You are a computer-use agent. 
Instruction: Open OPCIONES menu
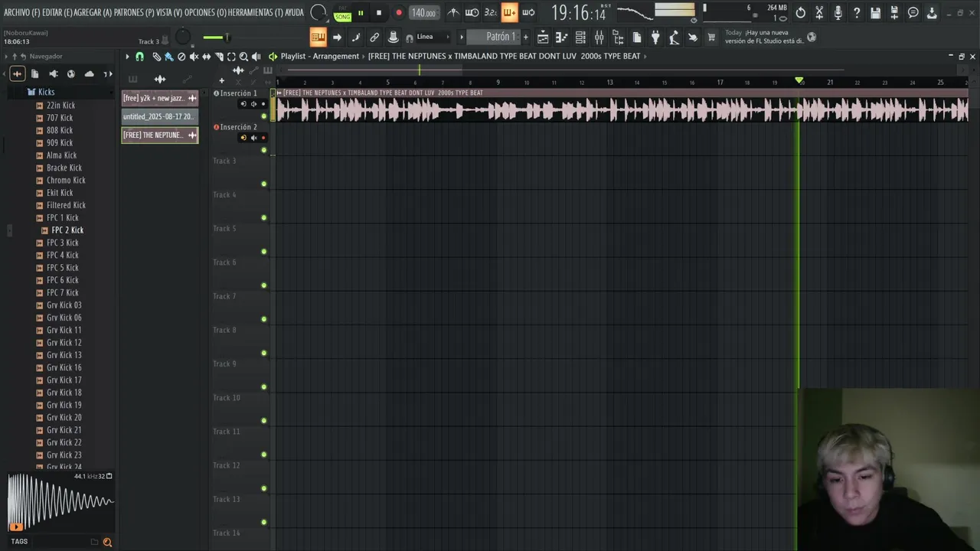click(x=205, y=13)
